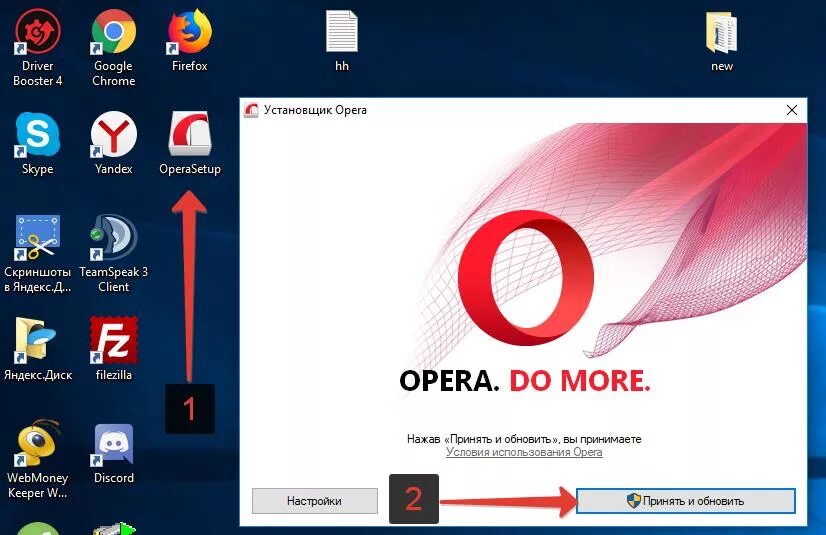Click the text Нажав «Принять и обновить», вы принимаете
826x535 pixels.
[x=524, y=439]
